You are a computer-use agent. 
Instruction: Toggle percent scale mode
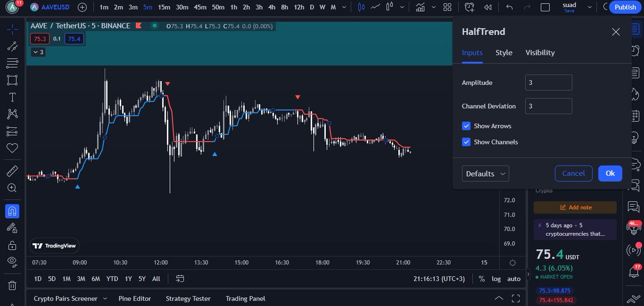[x=481, y=279]
